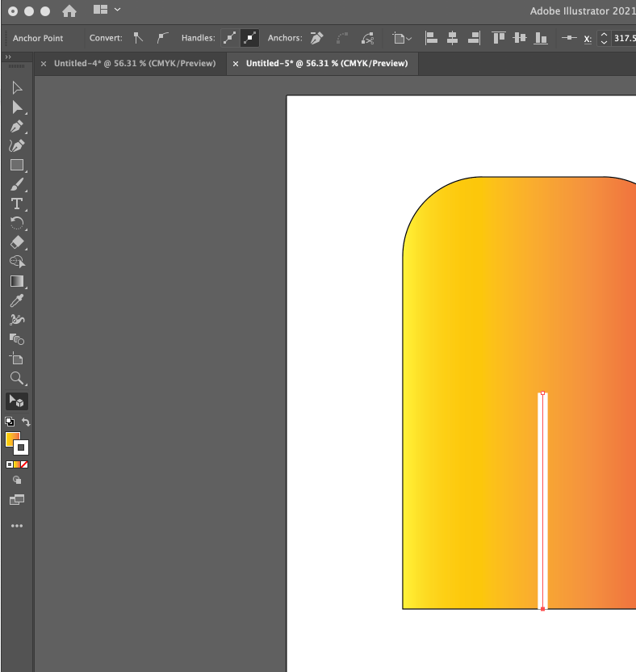636x672 pixels.
Task: Swap fill and stroke colors
Action: tap(26, 422)
